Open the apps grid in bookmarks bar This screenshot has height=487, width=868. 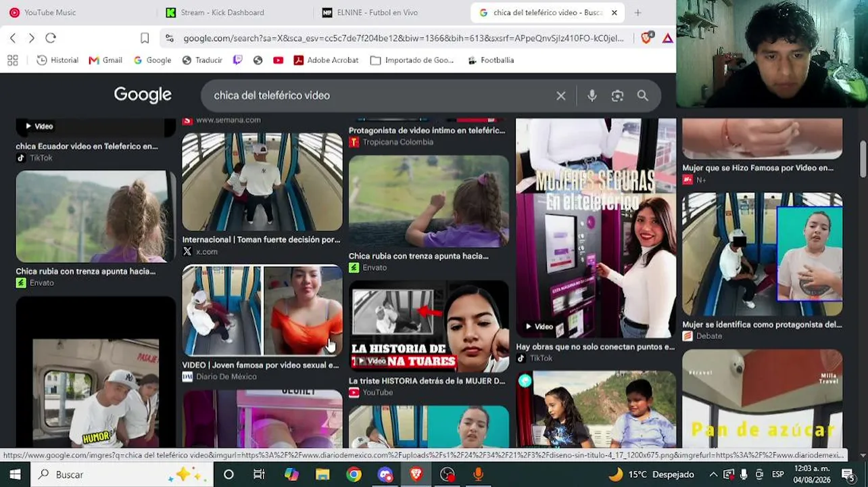point(12,60)
